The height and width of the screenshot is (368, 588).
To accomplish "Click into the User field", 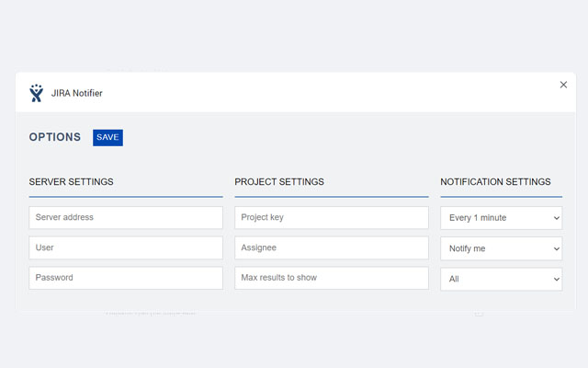I will [x=126, y=247].
